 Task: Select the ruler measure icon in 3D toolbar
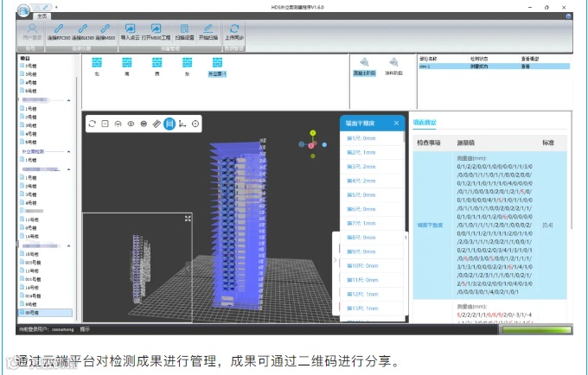tap(157, 124)
